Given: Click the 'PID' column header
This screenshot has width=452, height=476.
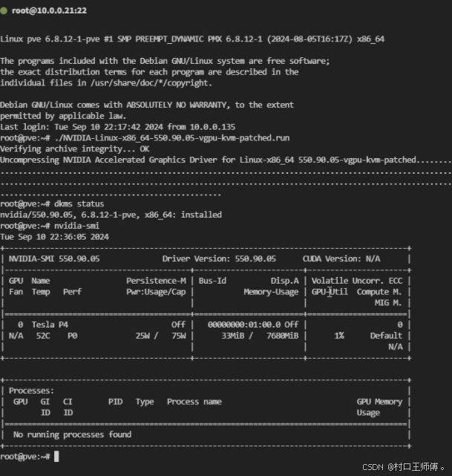Looking at the screenshot, I should tap(116, 402).
